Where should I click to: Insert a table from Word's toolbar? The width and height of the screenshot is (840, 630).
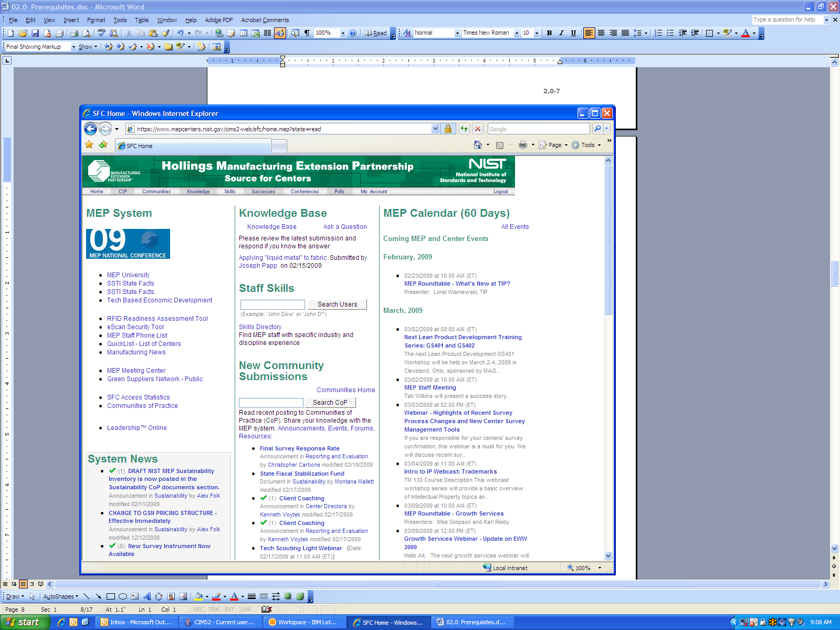coord(244,33)
